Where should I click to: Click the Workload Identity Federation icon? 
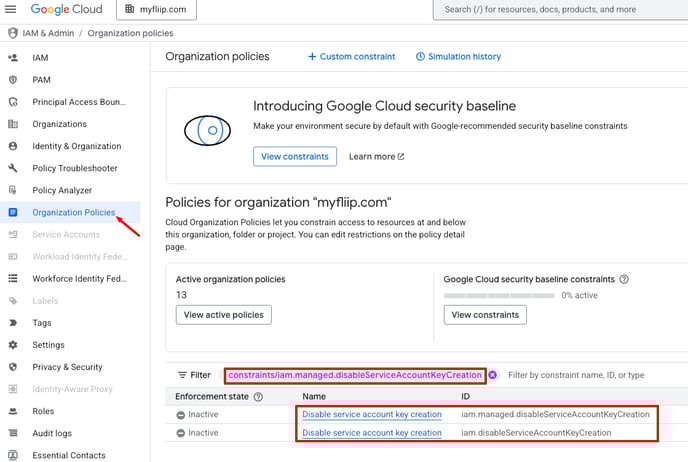point(13,256)
